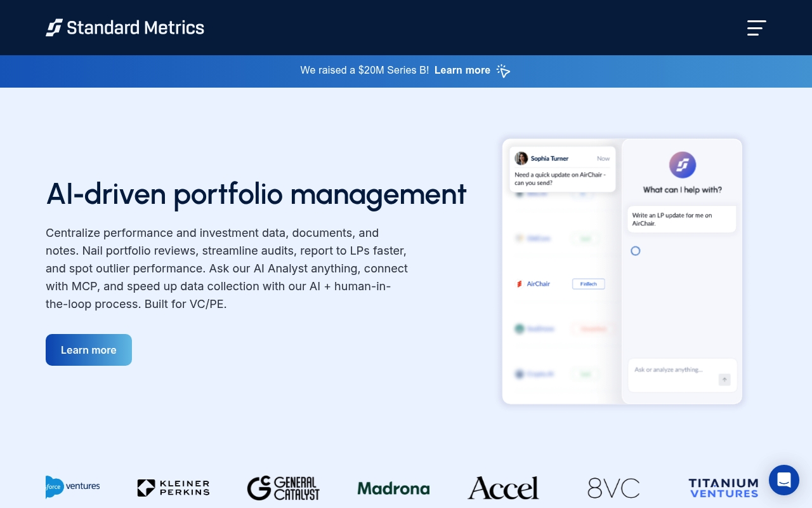The image size is (812, 508).
Task: Open the chat support widget
Action: [784, 480]
